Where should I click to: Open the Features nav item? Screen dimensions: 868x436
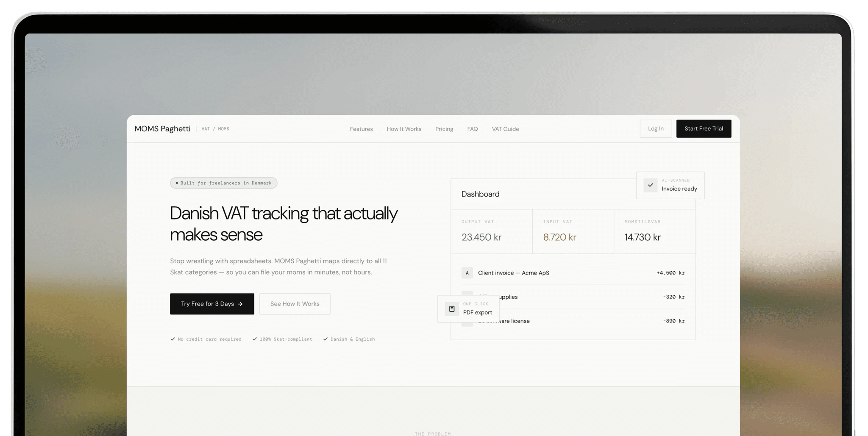pyautogui.click(x=361, y=129)
